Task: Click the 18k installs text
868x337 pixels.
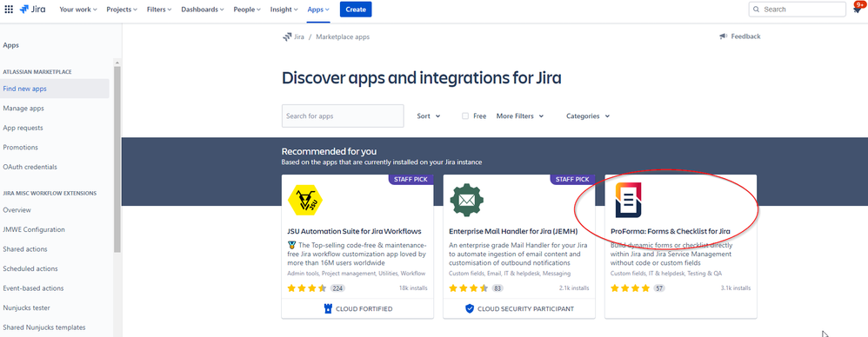Action: pos(413,288)
